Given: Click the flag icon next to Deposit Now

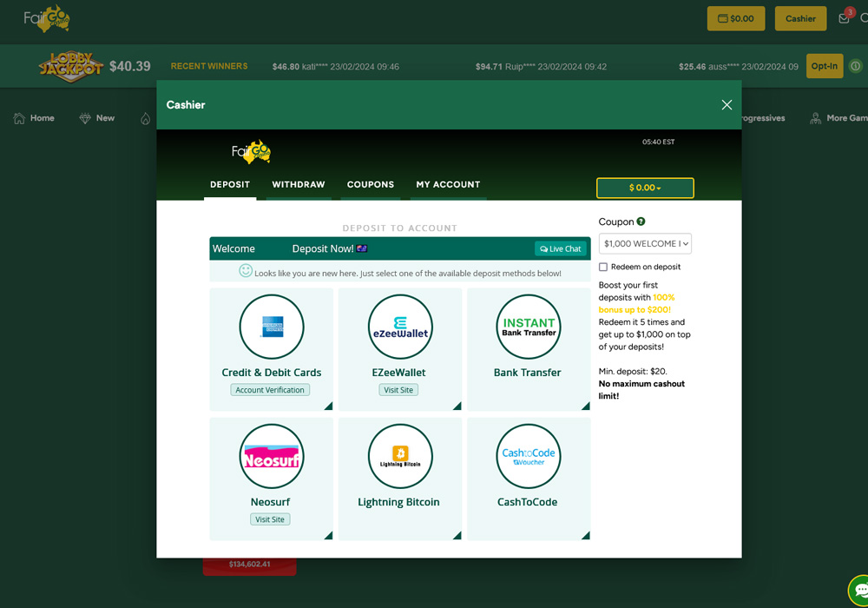Looking at the screenshot, I should (362, 248).
